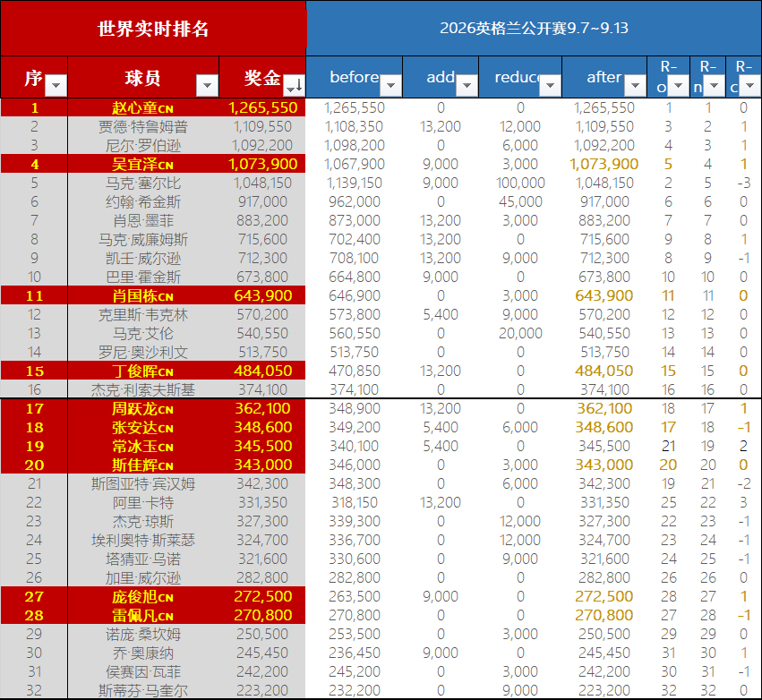Click the 庞俊旭CN name cell
The image size is (762, 700).
143,596
